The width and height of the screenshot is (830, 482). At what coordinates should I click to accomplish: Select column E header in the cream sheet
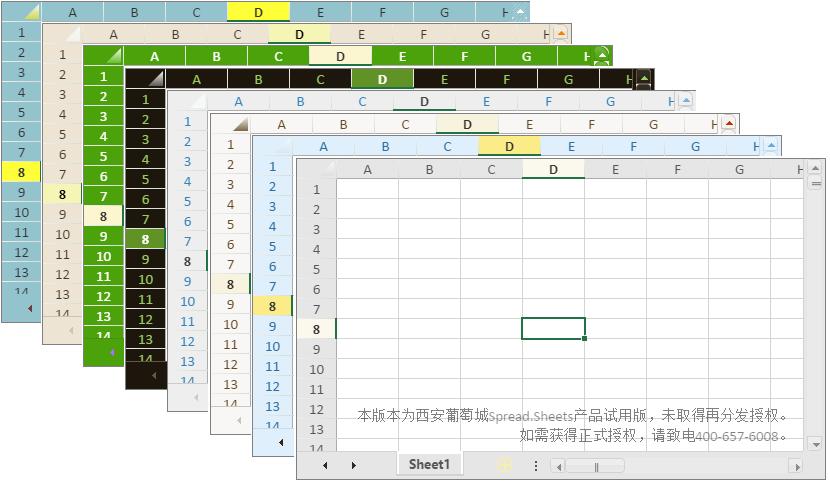pyautogui.click(x=529, y=124)
